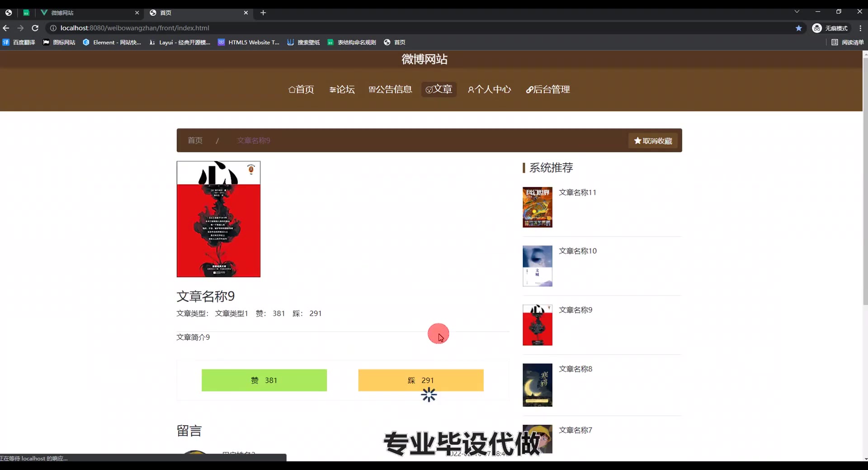Click the 微博网站 site title
Viewport: 868px width, 470px height.
pyautogui.click(x=425, y=59)
